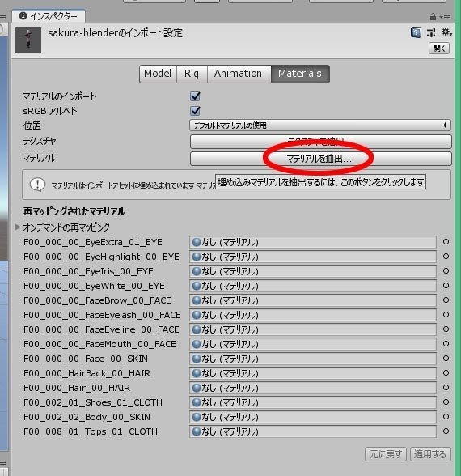Click the F00_000_00_FaceMouth_00_FACE label
The height and width of the screenshot is (476, 461).
[x=99, y=344]
